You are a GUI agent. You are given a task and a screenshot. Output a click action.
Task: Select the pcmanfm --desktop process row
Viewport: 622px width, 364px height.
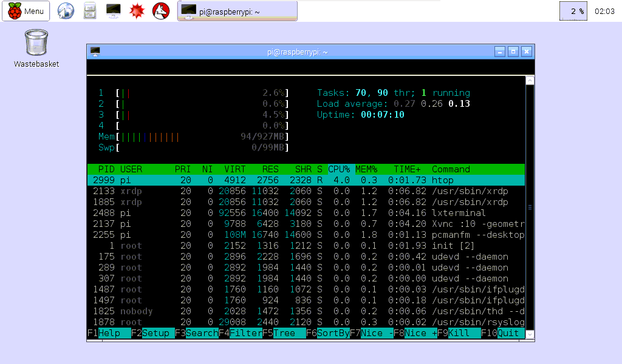pos(306,235)
